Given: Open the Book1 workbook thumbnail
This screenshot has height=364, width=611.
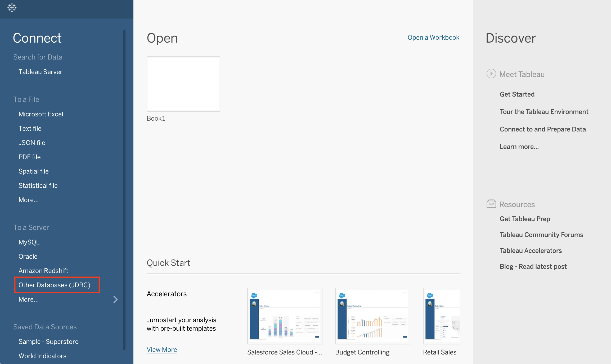Looking at the screenshot, I should 183,84.
